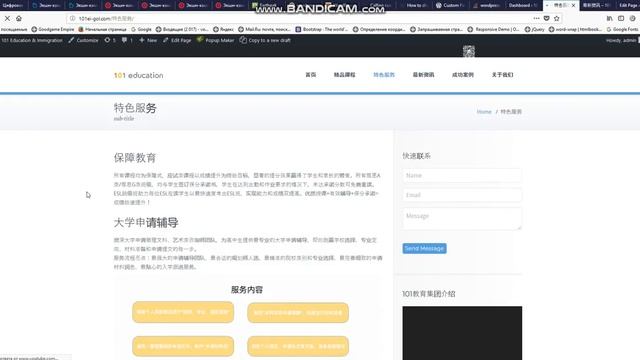Open the Определение координат bookmark

(x=379, y=29)
